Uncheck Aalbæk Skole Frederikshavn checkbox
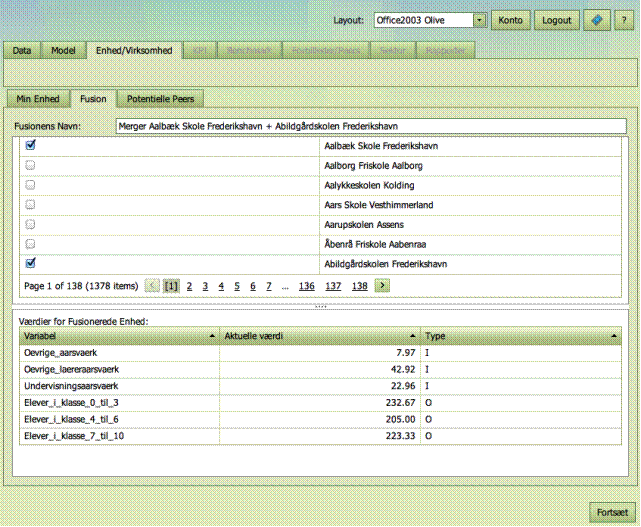Image resolution: width=641 pixels, height=527 pixels. click(x=31, y=146)
